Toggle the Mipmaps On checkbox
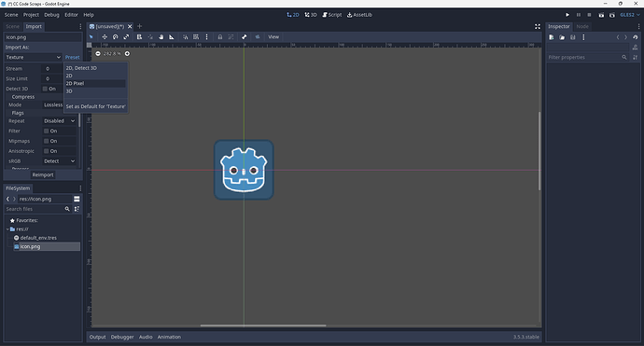This screenshot has height=346, width=644. point(47,141)
